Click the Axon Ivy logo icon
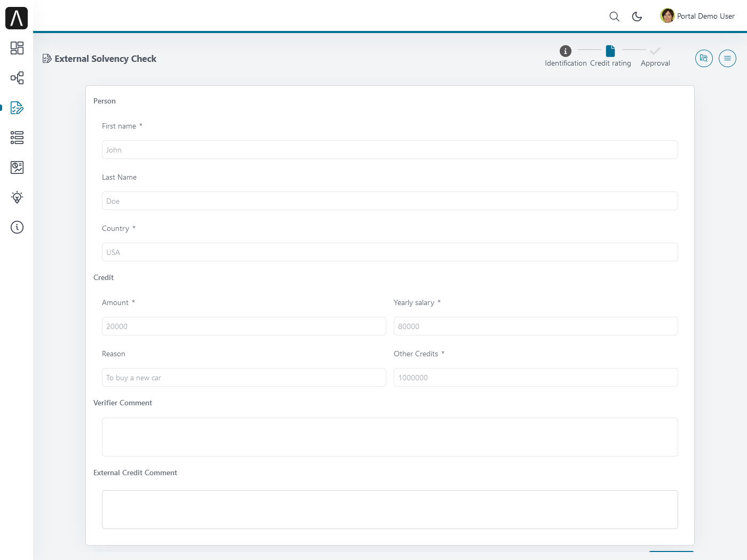The height and width of the screenshot is (560, 747). pyautogui.click(x=17, y=18)
